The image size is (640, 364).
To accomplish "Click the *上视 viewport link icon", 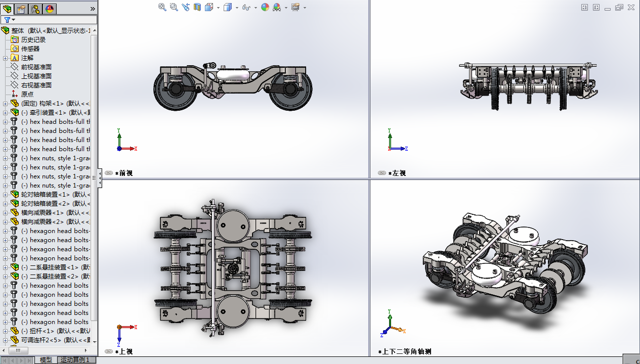I will pos(109,351).
